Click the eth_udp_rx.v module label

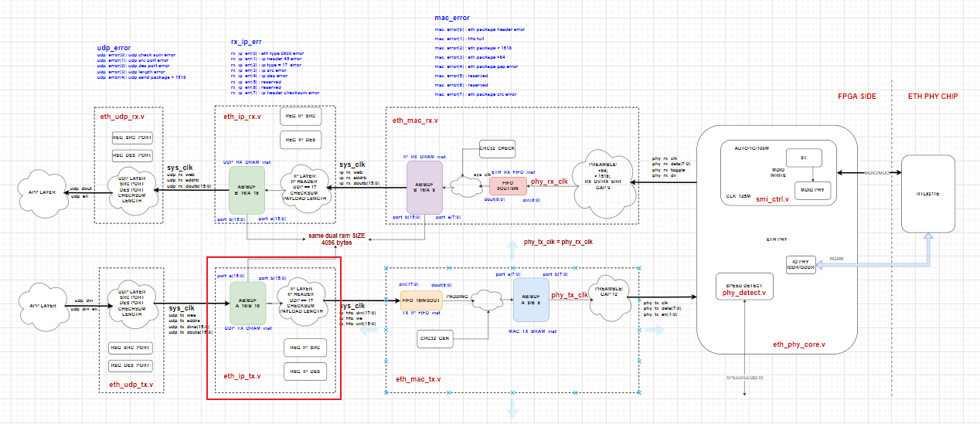coord(122,117)
